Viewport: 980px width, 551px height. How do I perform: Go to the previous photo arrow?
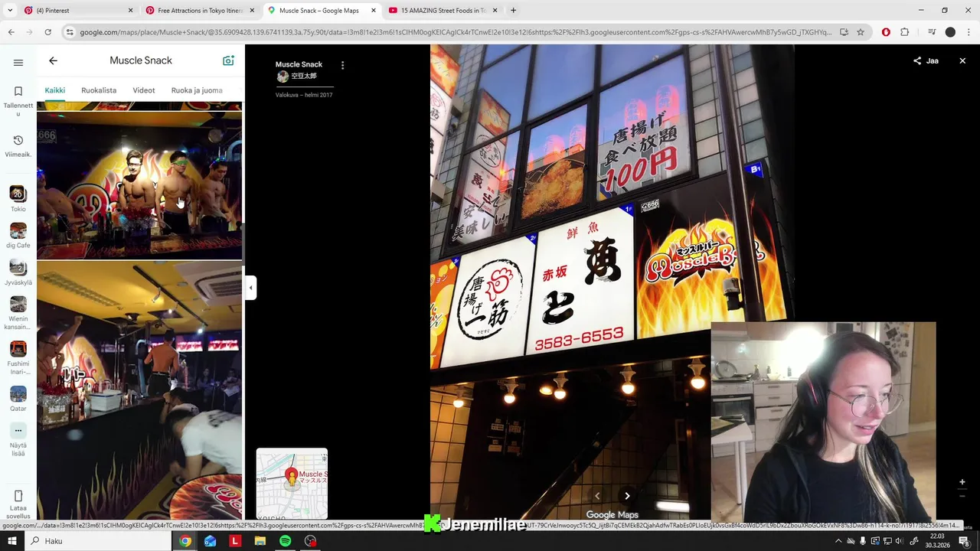(597, 496)
